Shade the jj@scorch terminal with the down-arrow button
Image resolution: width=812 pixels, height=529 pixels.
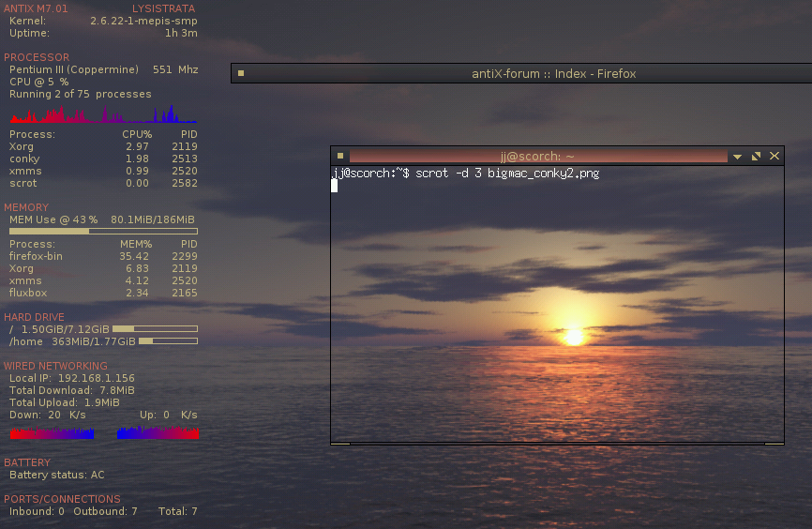[x=737, y=157]
